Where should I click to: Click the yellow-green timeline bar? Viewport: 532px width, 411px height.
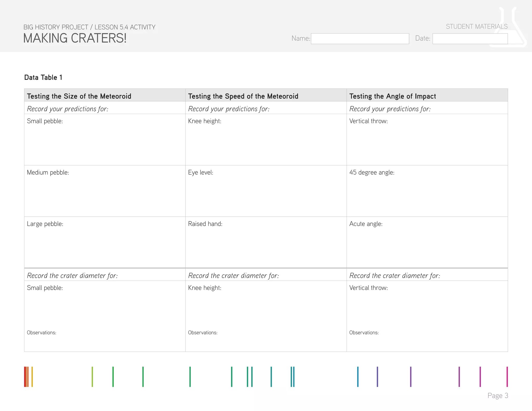[x=92, y=377]
